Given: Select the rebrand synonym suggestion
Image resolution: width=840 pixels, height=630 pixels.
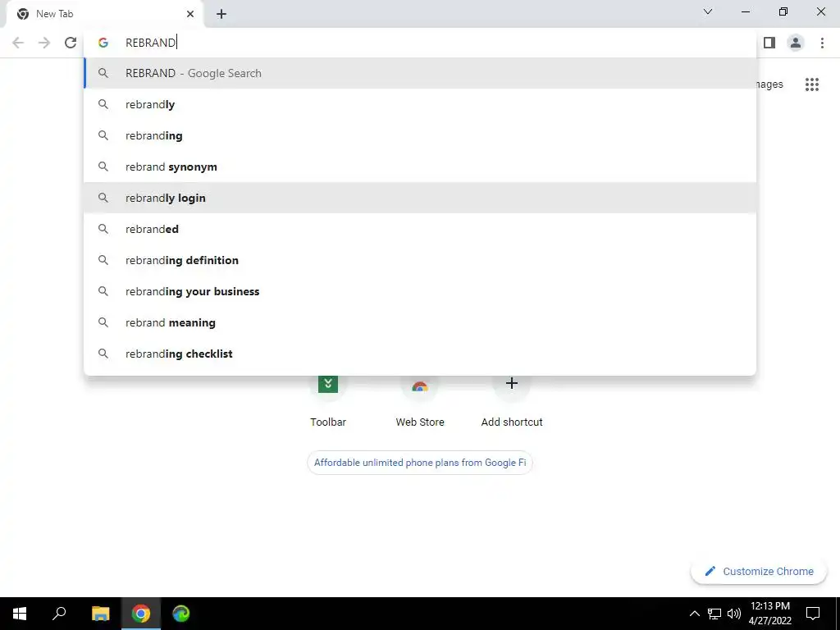Looking at the screenshot, I should (x=420, y=167).
